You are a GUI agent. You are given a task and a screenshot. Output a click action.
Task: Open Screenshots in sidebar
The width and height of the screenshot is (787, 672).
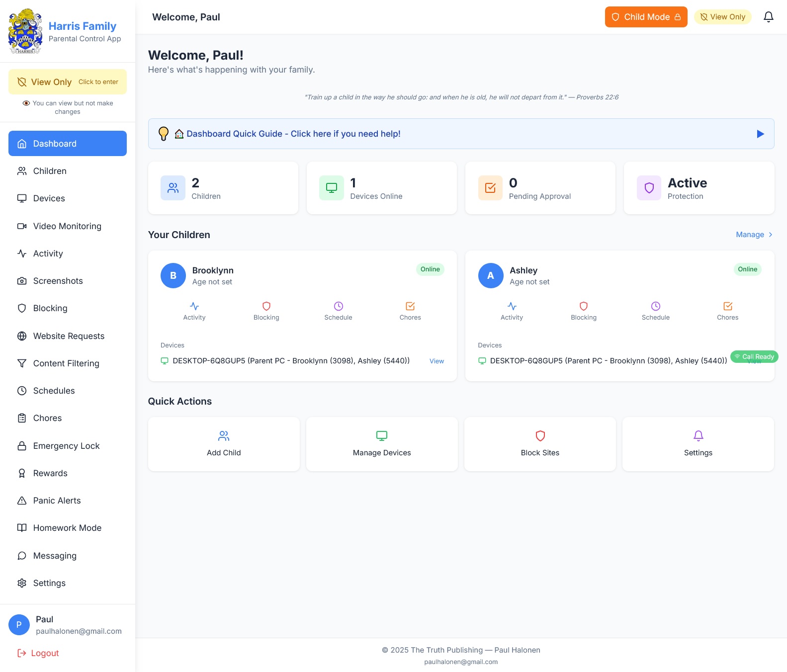coord(68,281)
